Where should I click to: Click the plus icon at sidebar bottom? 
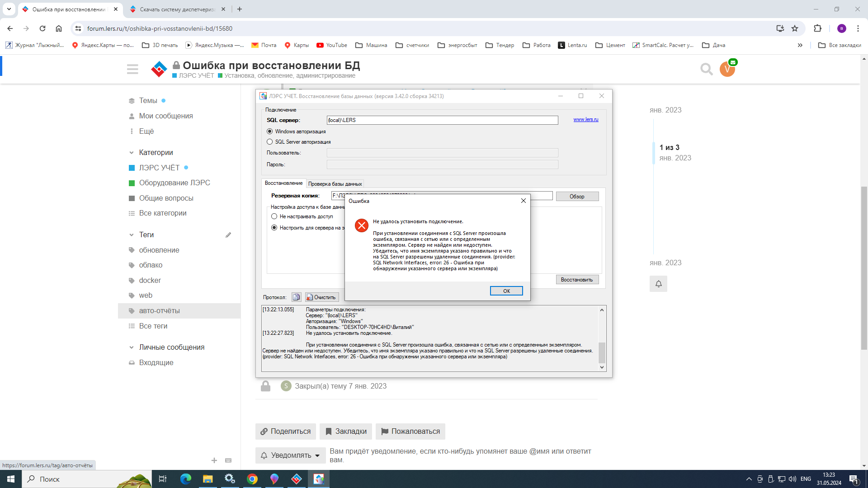(x=214, y=460)
